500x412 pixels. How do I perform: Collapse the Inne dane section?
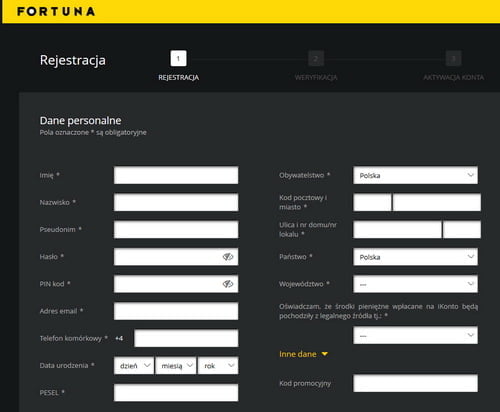304,354
